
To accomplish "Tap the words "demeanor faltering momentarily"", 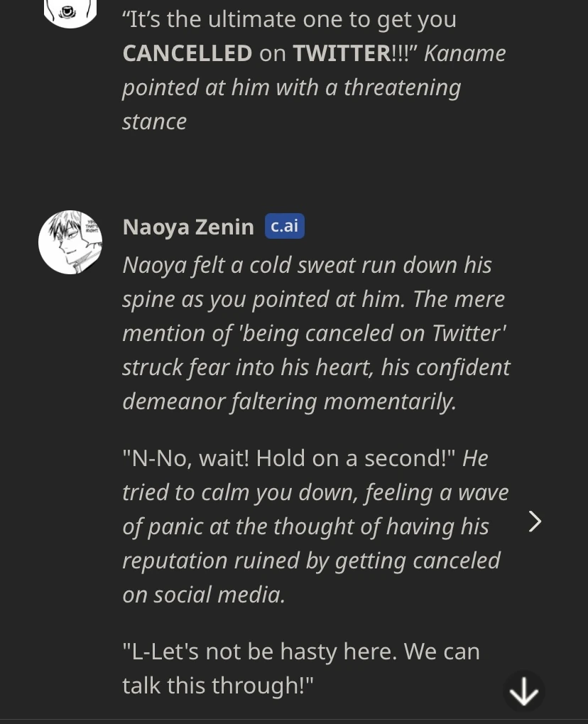I will [x=289, y=401].
